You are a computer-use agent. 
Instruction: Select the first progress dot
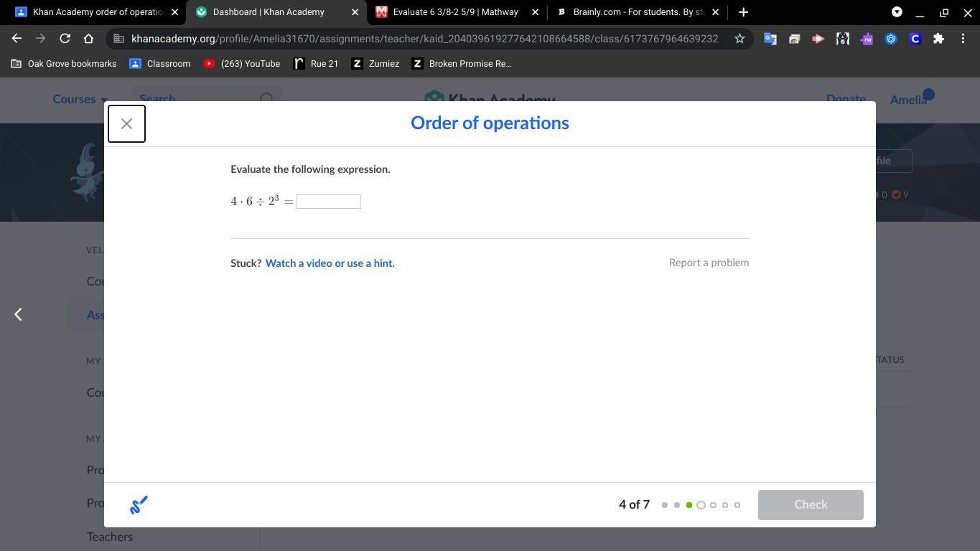(665, 505)
